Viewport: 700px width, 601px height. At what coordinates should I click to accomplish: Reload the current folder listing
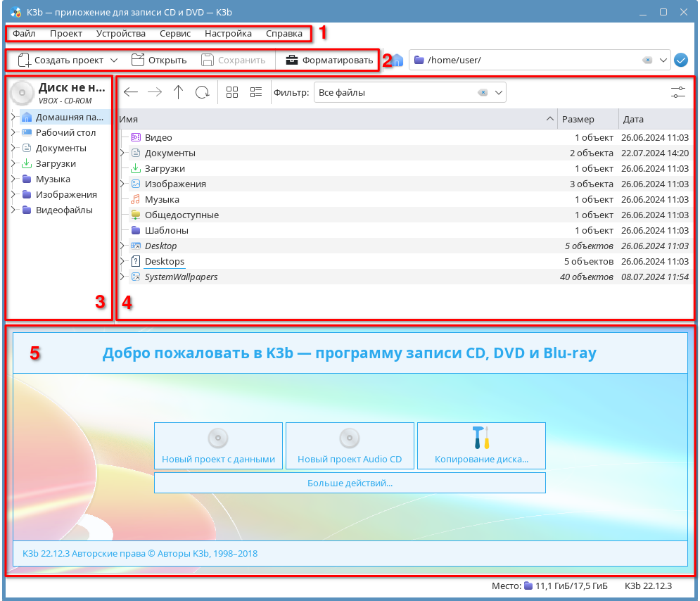tap(203, 92)
